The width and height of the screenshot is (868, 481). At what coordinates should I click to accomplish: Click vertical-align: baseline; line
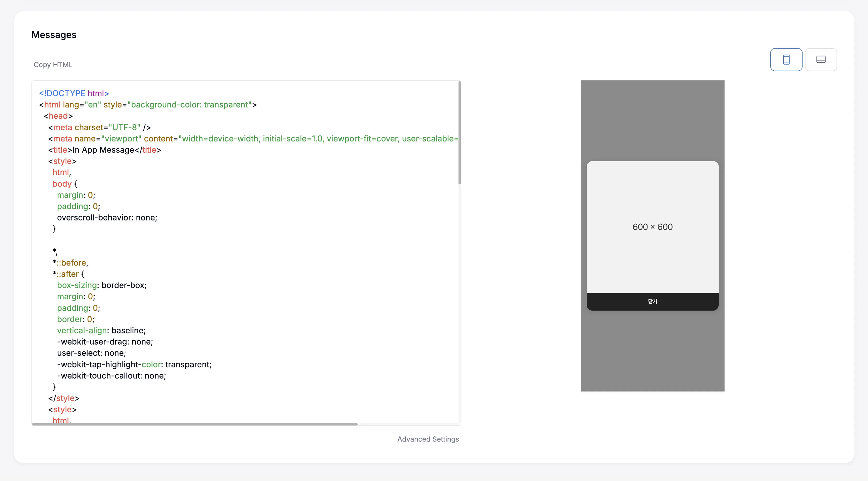102,330
